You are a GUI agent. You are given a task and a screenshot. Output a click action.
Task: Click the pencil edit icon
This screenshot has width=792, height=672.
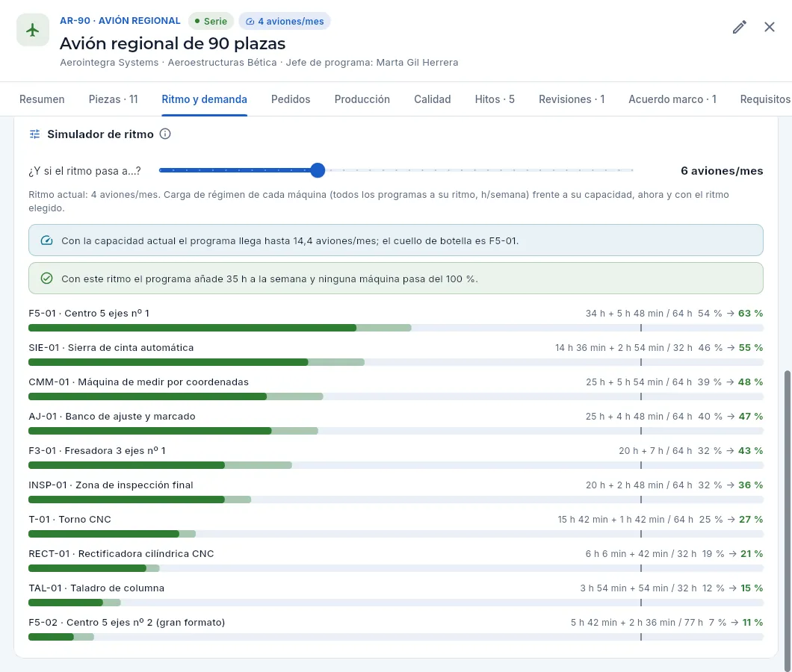pos(740,28)
